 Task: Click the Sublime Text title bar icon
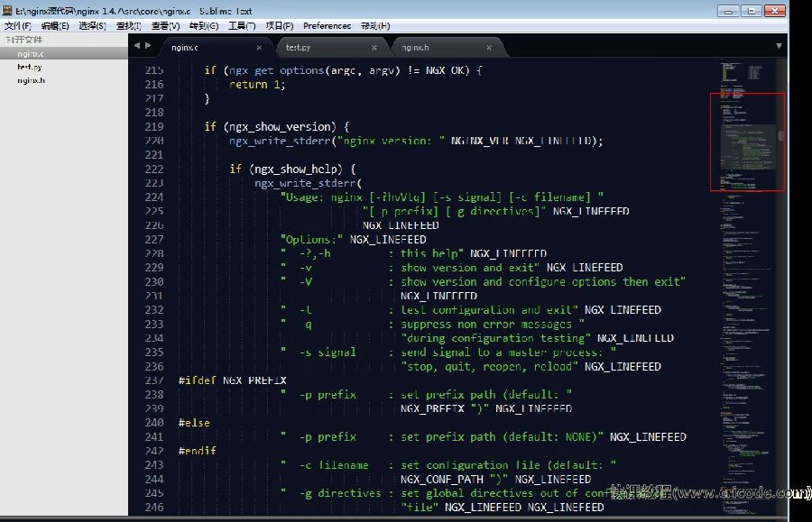click(x=8, y=11)
